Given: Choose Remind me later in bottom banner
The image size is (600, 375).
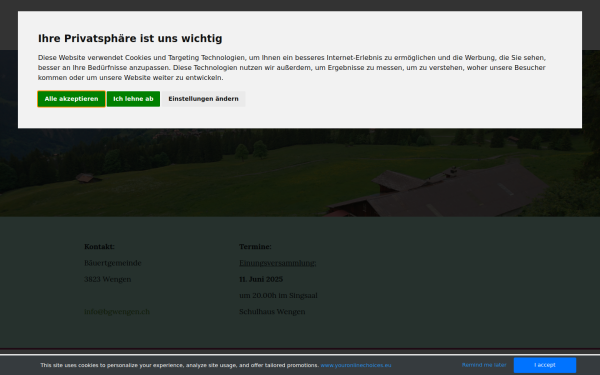Looking at the screenshot, I should click(484, 365).
